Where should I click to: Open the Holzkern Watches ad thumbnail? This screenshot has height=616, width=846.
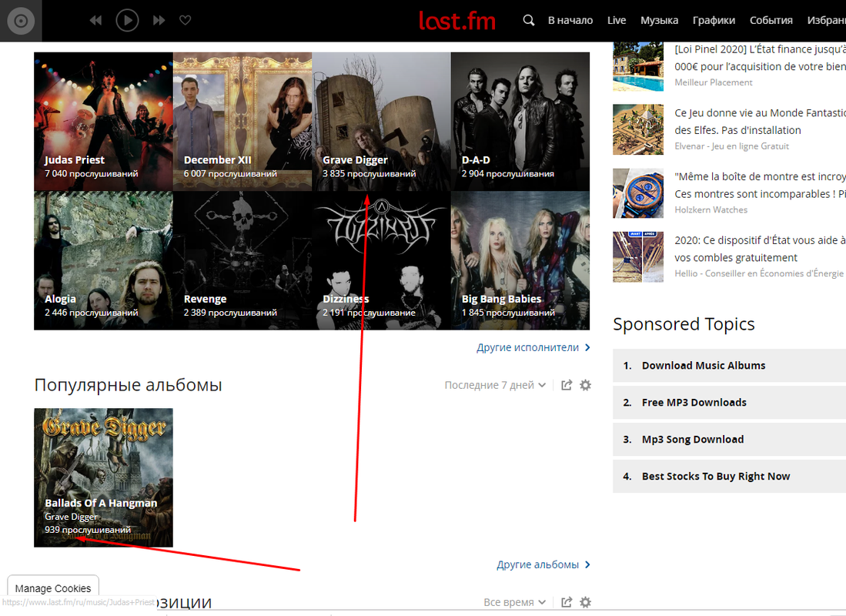637,193
